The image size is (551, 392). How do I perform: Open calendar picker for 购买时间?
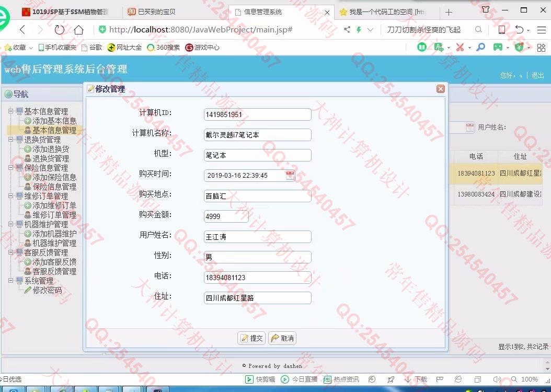tap(290, 175)
